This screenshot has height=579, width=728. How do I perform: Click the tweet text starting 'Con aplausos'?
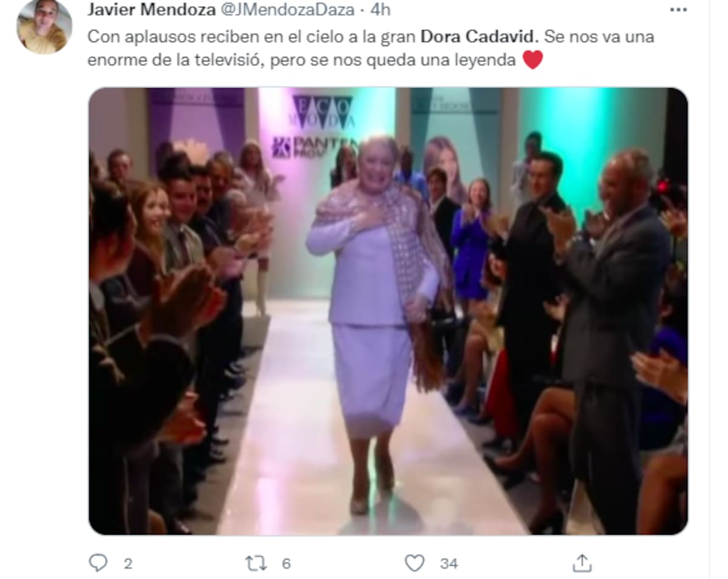(371, 48)
